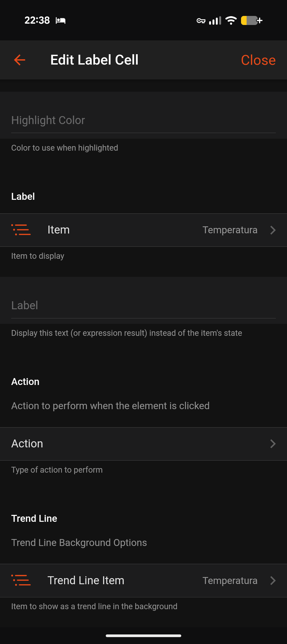Viewport: 287px width, 644px height.
Task: Tap the bottom home indicator bar
Action: tap(143, 636)
